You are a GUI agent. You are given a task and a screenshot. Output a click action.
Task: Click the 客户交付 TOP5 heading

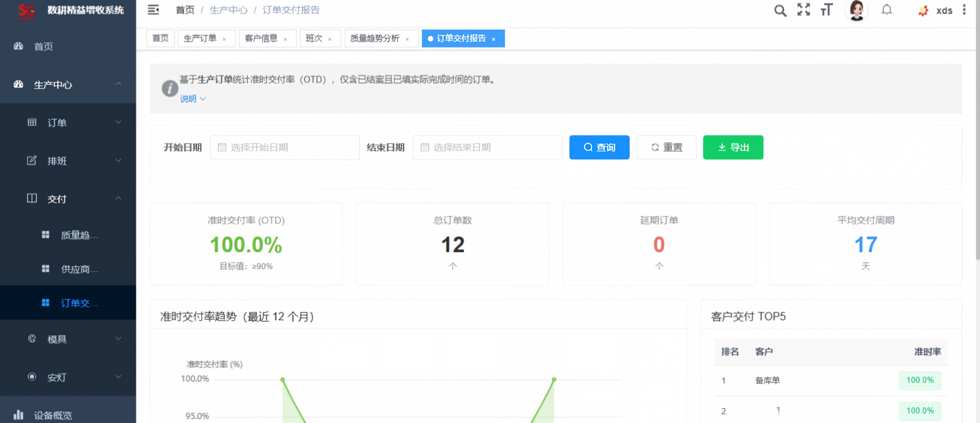click(x=748, y=316)
